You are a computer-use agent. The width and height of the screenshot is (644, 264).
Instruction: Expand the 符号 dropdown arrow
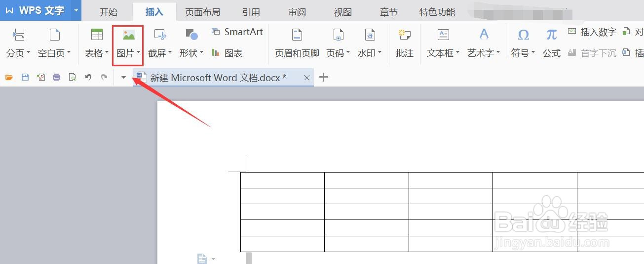coord(533,53)
